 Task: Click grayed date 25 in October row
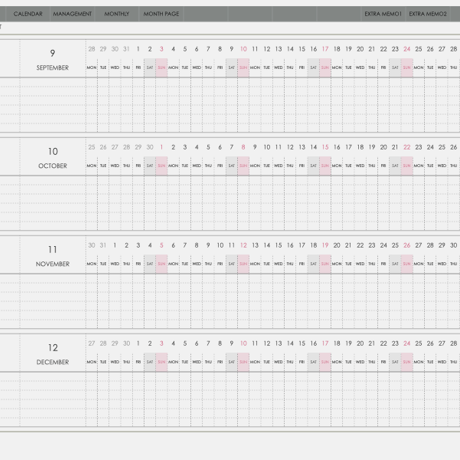coord(92,147)
